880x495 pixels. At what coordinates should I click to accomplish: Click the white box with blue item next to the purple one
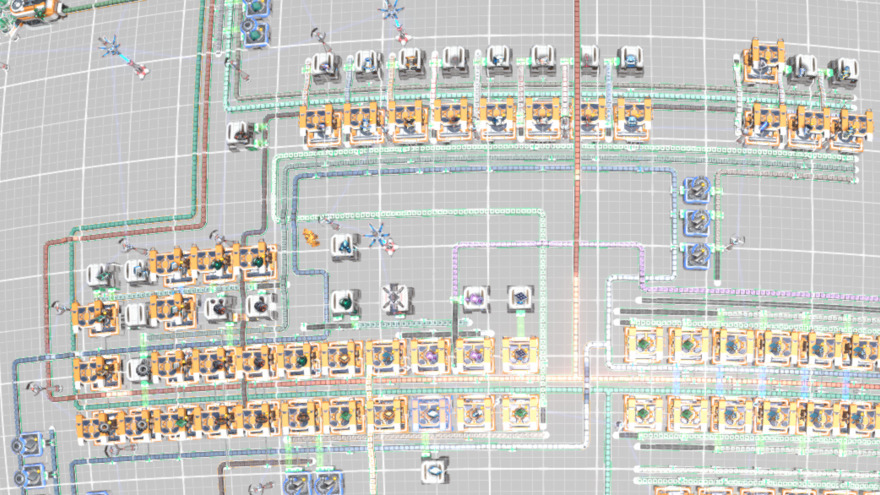[x=519, y=298]
